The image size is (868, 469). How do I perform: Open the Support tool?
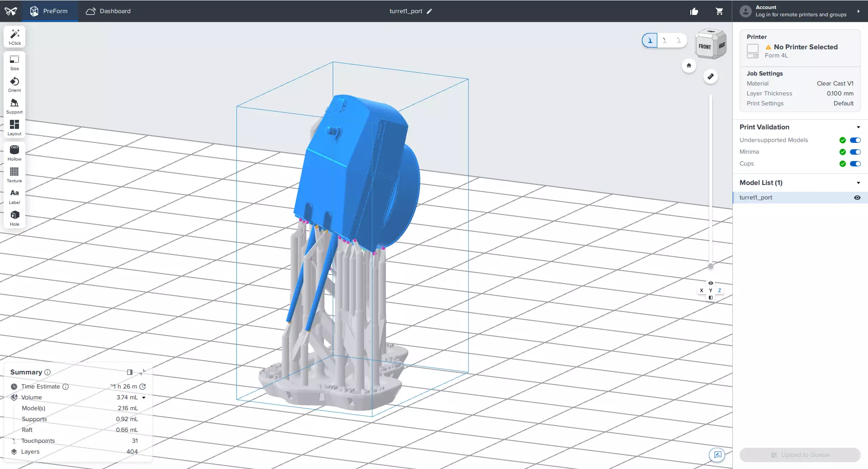[14, 106]
